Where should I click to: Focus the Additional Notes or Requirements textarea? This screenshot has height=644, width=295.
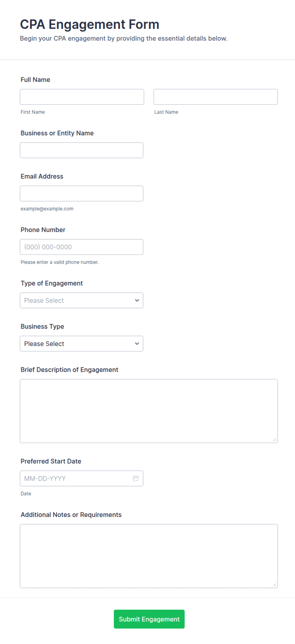point(149,556)
